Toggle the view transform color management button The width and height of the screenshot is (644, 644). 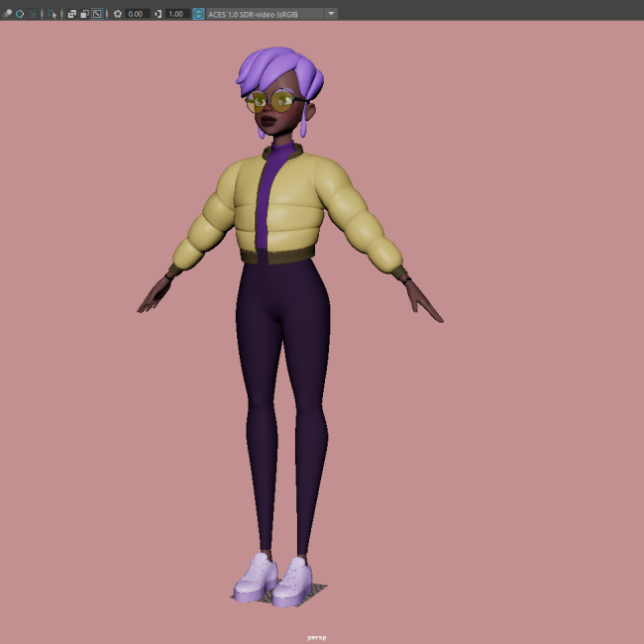click(x=198, y=14)
